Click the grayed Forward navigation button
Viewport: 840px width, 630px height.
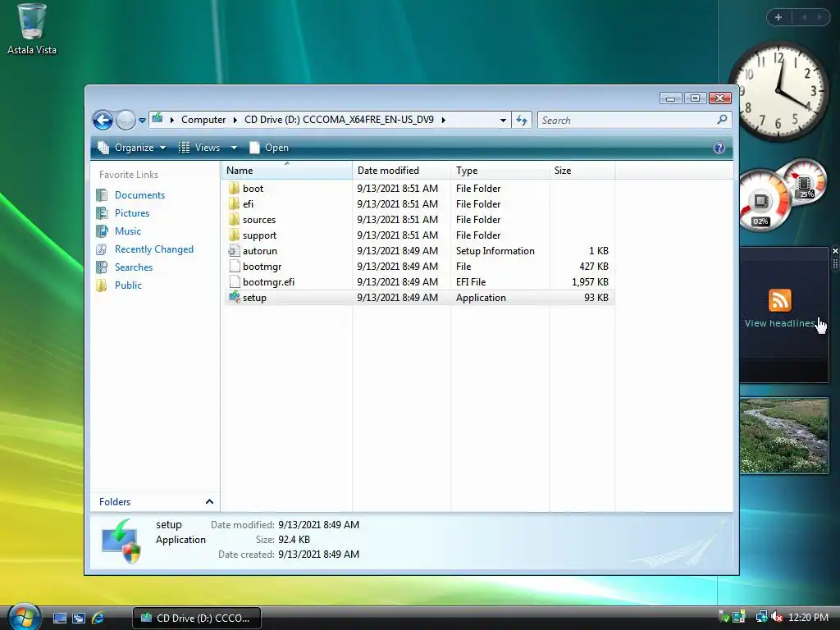pos(126,120)
